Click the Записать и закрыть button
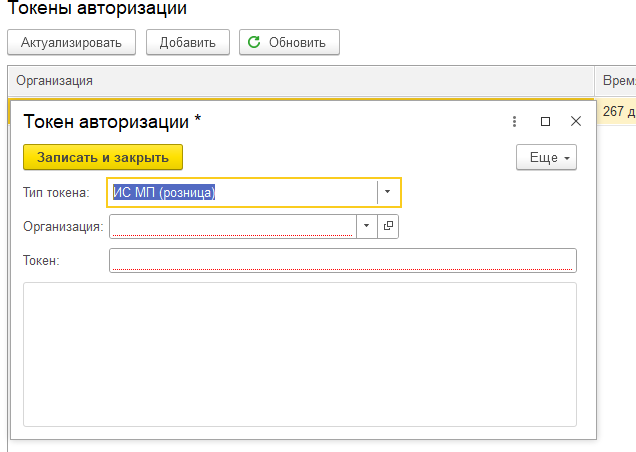 [103, 157]
